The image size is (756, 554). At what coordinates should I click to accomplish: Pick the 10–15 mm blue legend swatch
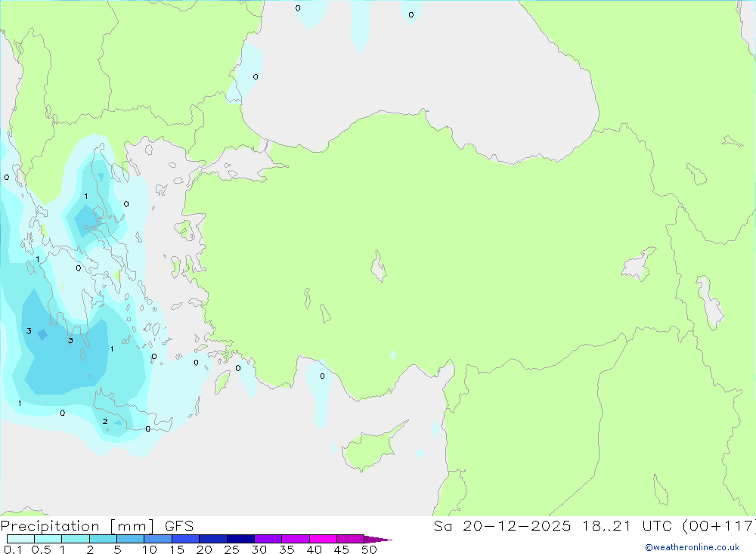(158, 539)
